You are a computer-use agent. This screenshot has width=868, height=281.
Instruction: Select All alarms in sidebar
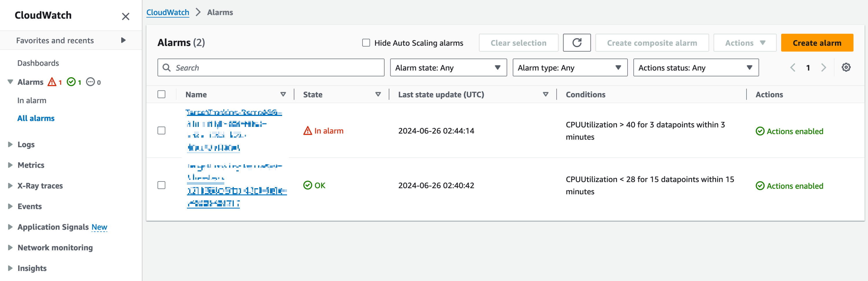click(x=36, y=118)
